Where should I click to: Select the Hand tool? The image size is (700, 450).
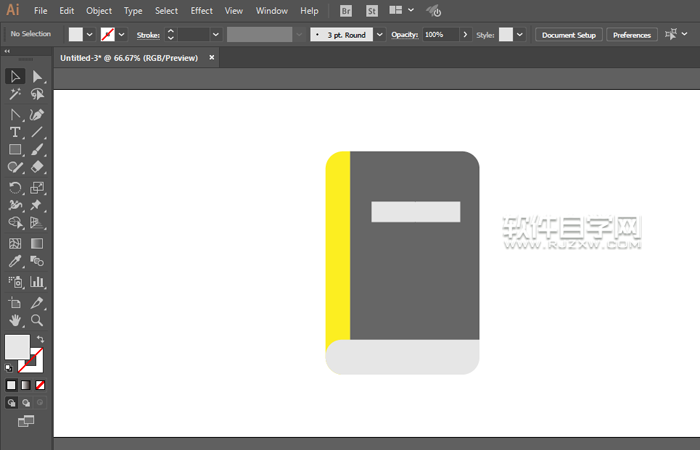(15, 320)
